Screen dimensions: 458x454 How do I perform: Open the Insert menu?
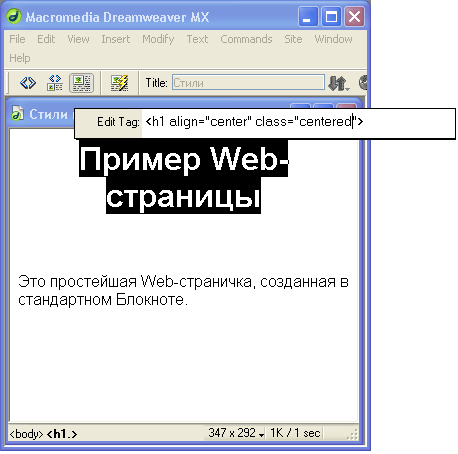[x=115, y=39]
